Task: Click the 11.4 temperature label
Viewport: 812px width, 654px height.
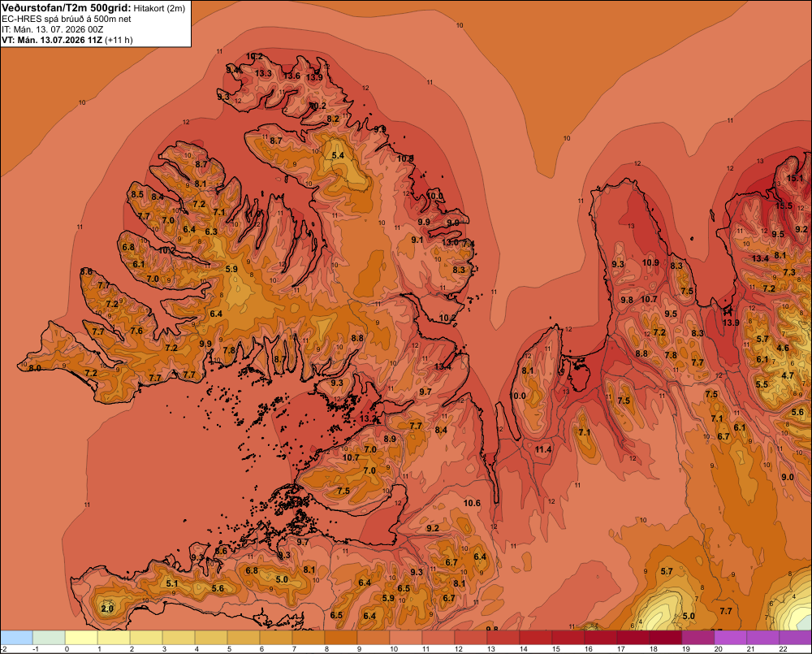Action: [543, 449]
